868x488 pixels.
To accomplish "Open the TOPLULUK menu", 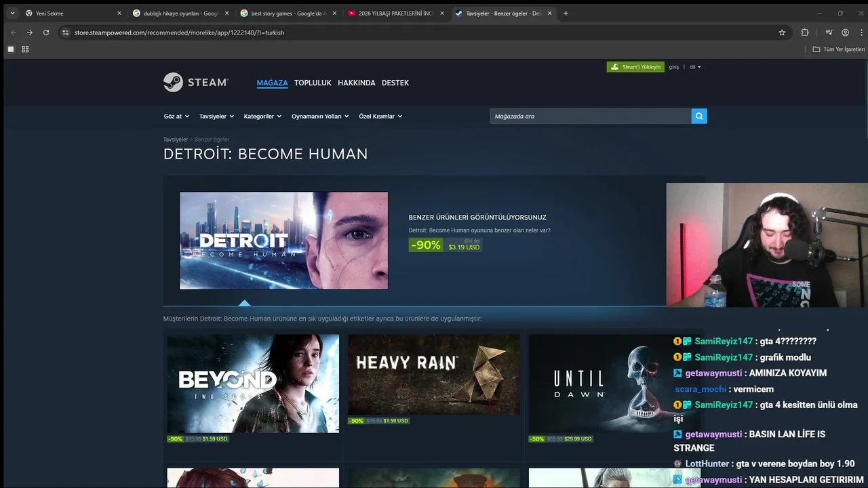I will click(313, 83).
